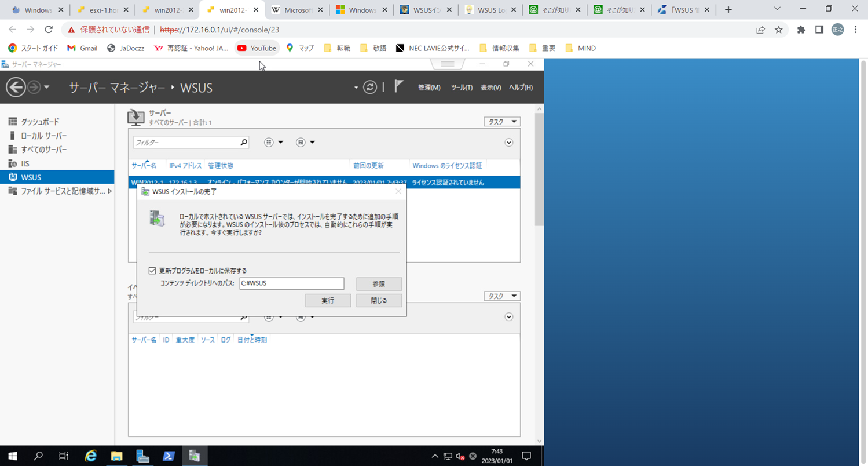The image size is (868, 466).
Task: Click the search magnifier in the server filter
Action: (244, 143)
